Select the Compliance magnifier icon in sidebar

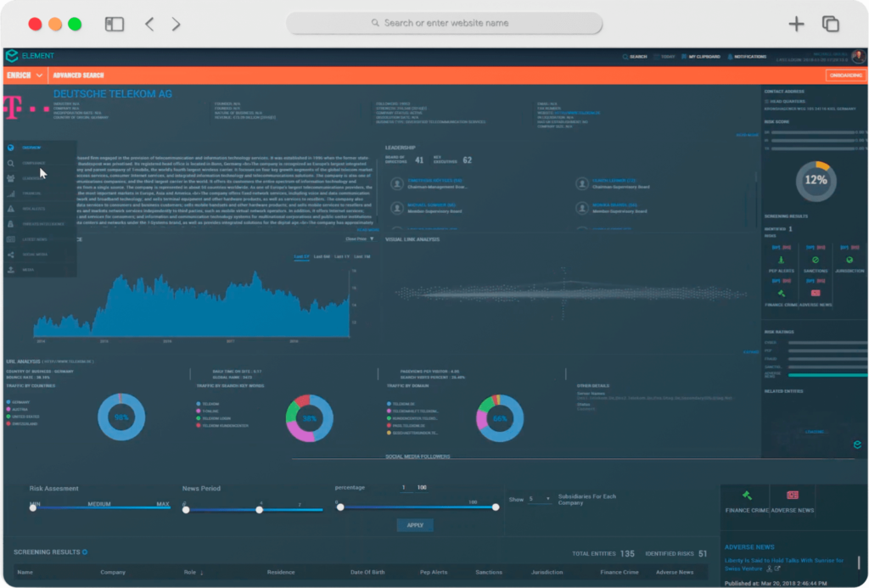pos(10,164)
